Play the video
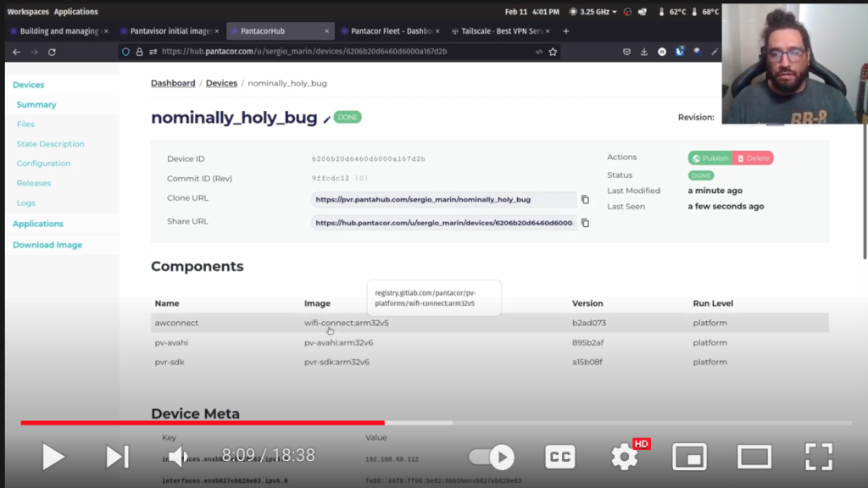This screenshot has height=488, width=868. 53,457
